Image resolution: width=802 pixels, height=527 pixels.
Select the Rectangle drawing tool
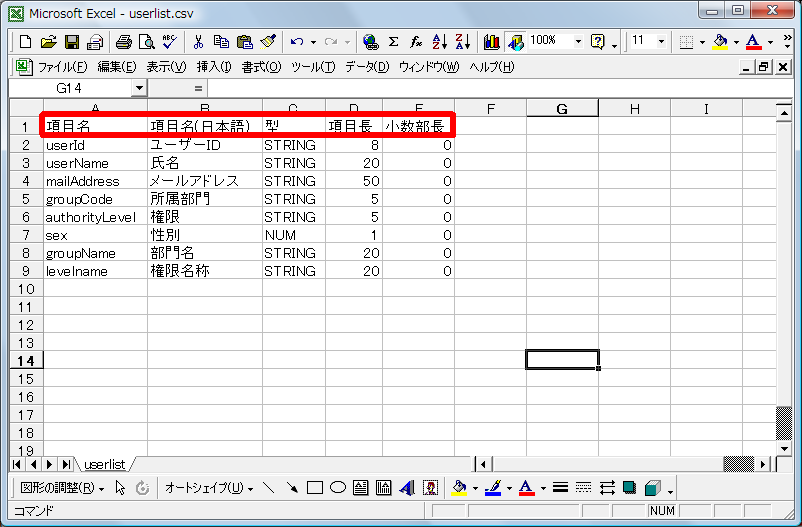[x=315, y=488]
